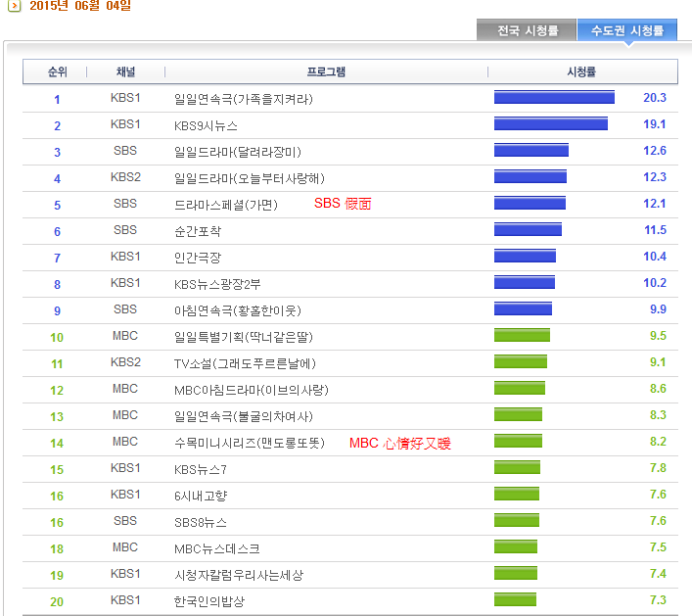Select 아침연속극(황홀한이웃) program
This screenshot has width=692, height=616.
point(238,310)
